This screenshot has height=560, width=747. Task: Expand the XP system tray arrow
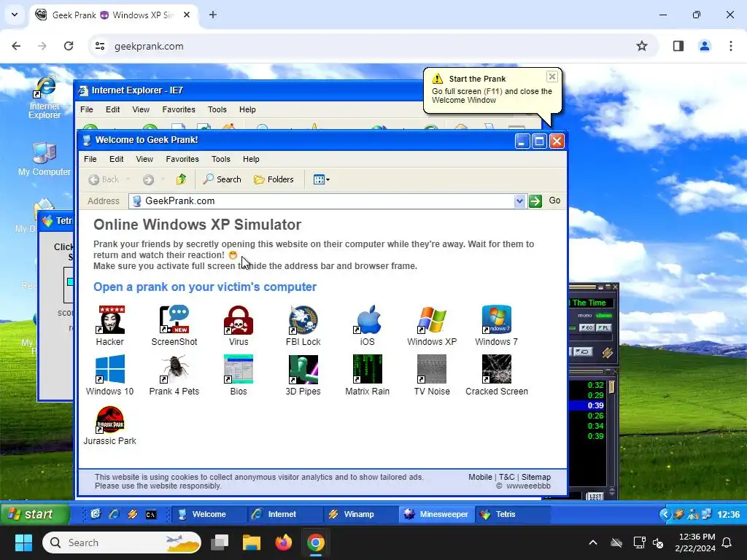coord(665,514)
